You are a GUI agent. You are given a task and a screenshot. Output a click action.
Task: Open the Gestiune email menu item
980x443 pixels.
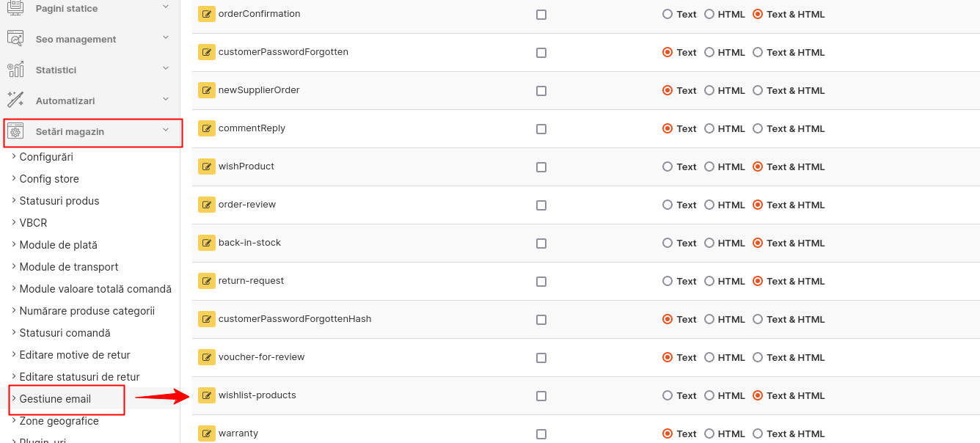[55, 399]
